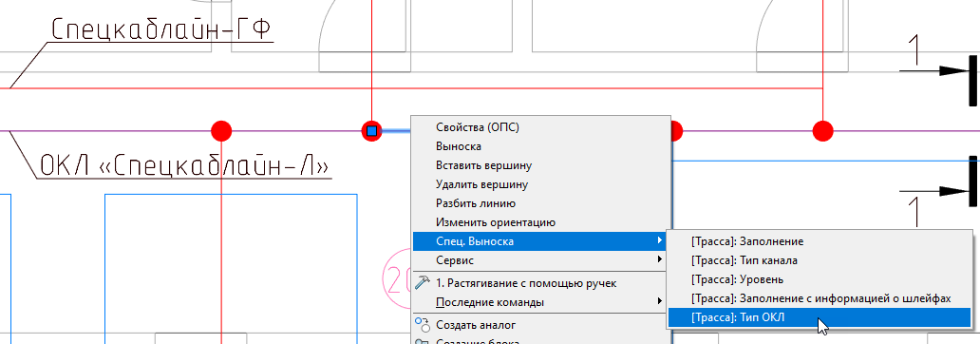Click the hammer icon for grip stretching
Viewport: 980px width, 344px height.
424,282
